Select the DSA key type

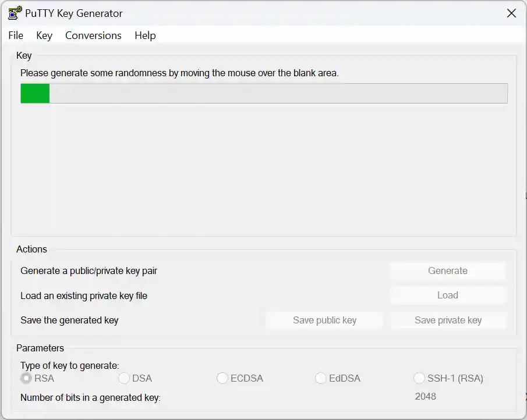click(123, 378)
